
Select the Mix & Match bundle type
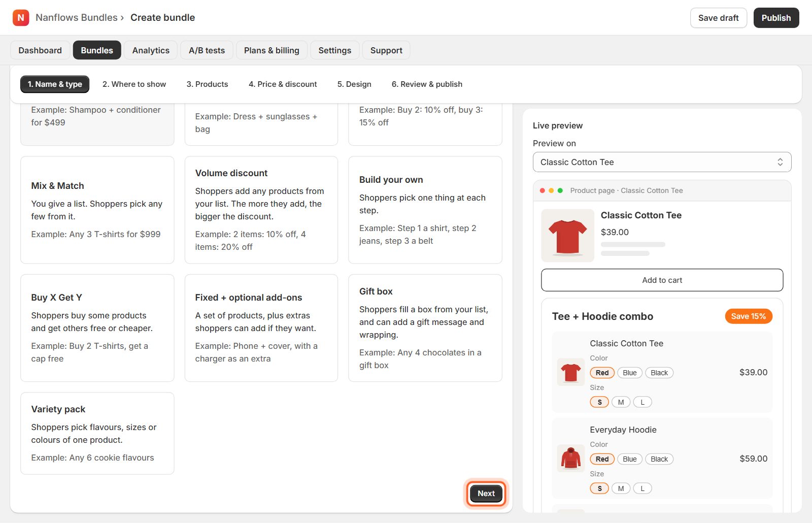(97, 210)
